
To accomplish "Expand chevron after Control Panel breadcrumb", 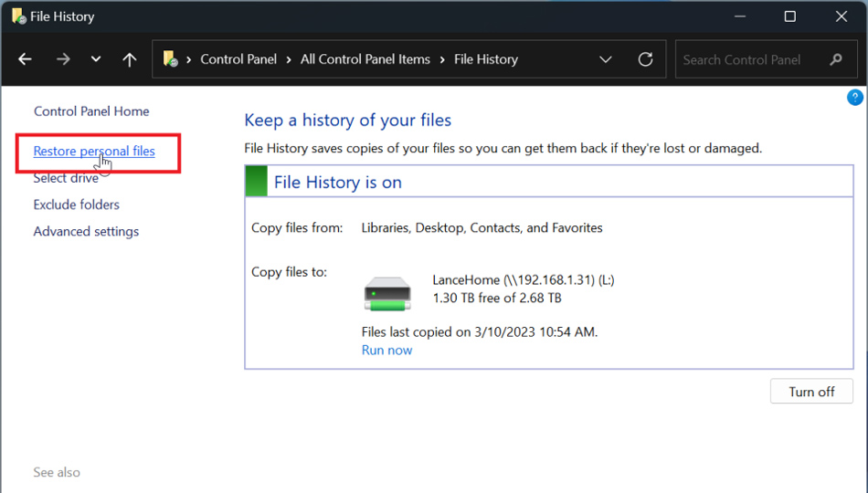I will (x=289, y=59).
